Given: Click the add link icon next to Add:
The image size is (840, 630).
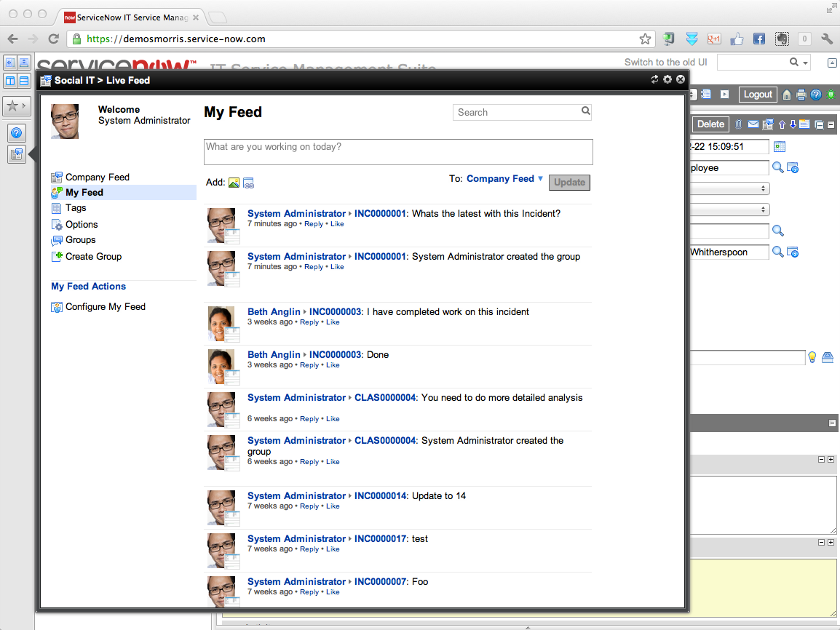Looking at the screenshot, I should [x=248, y=183].
